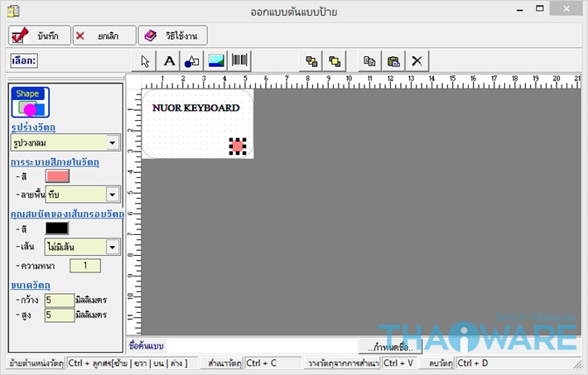588x375 pixels.
Task: Select the text tool A
Action: 170,61
